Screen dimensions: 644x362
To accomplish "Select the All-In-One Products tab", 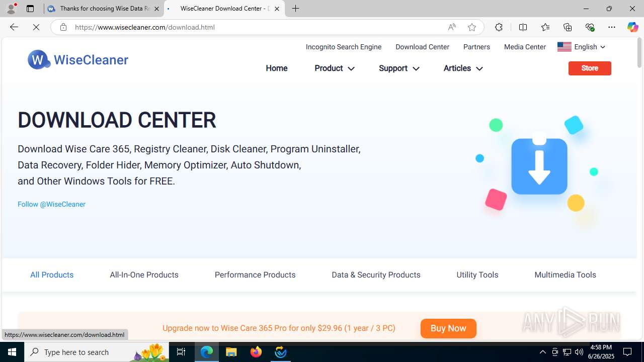I will (x=144, y=275).
